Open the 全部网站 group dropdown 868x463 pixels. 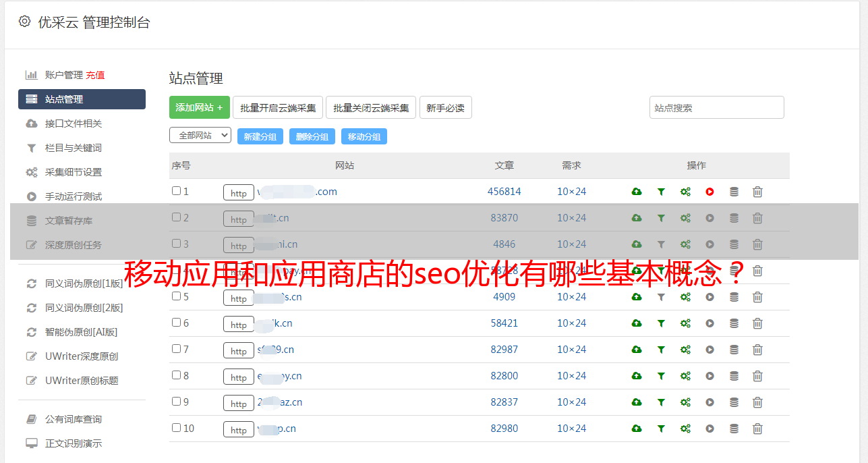[x=200, y=136]
